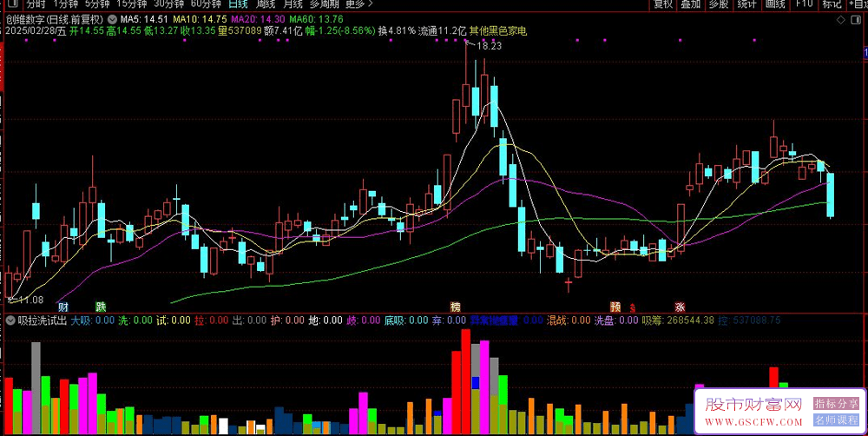Toggle the side panel icon at top-right
Viewport: 868px width, 436px height.
point(854,20)
